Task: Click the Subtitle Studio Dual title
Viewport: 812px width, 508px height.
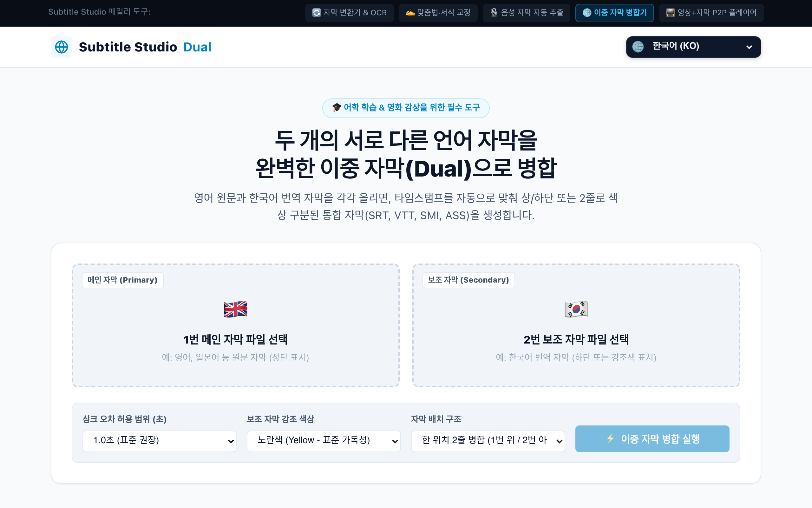Action: point(145,47)
